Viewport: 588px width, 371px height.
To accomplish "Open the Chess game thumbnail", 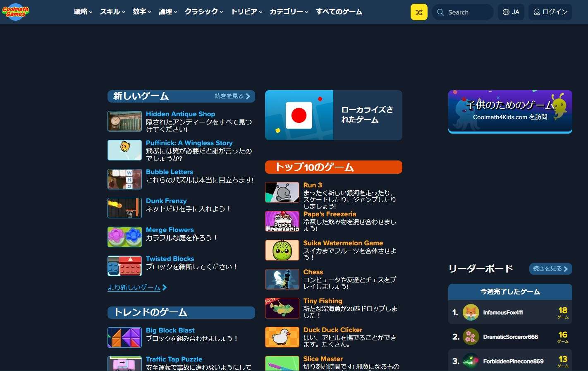I will [282, 279].
